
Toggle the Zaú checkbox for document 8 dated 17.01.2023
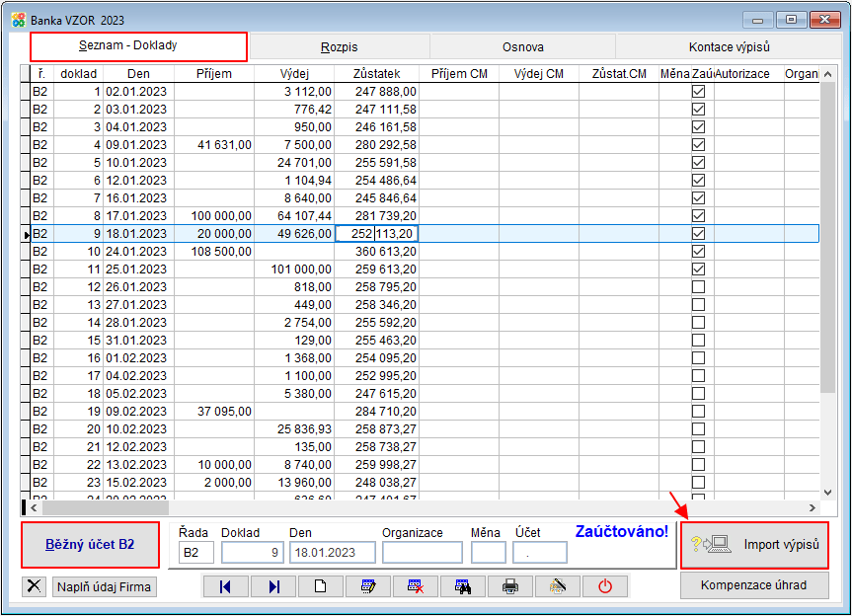(698, 215)
